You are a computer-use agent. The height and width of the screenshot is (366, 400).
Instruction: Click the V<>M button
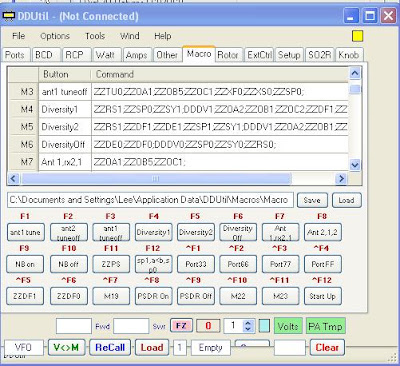pyautogui.click(x=67, y=348)
